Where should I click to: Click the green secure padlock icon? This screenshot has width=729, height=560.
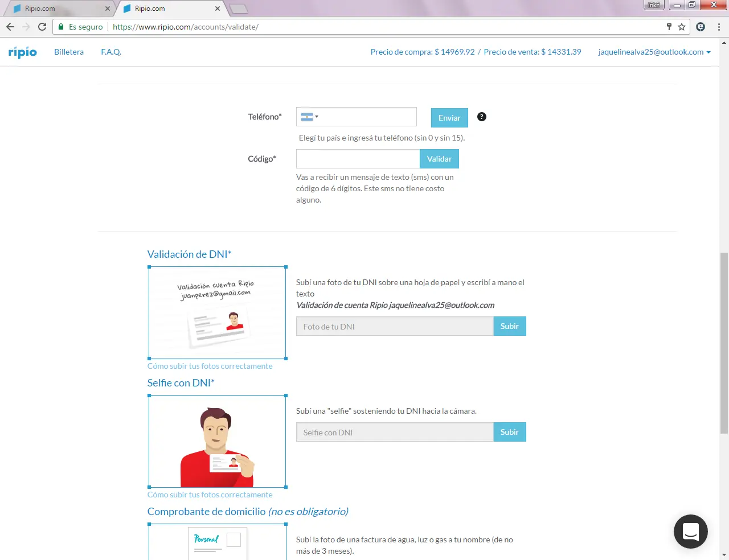point(61,27)
